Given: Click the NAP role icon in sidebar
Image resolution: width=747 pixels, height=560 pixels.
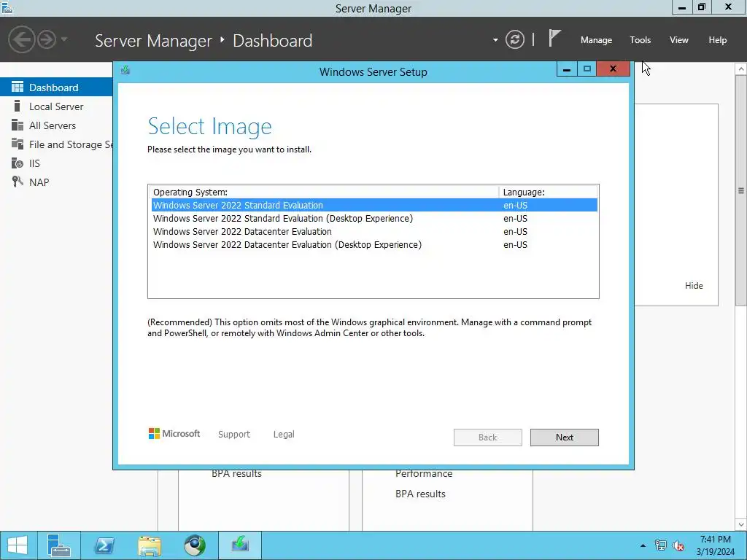Looking at the screenshot, I should pyautogui.click(x=18, y=182).
